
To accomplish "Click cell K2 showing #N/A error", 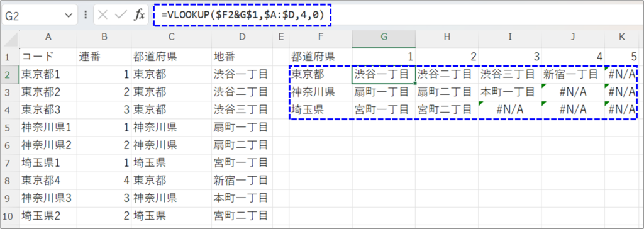I will tap(622, 74).
